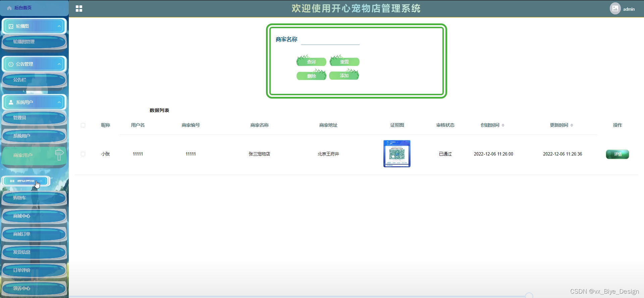Click the 商家名称 column header in table
Viewport: 644px width, 298px height.
tap(260, 125)
